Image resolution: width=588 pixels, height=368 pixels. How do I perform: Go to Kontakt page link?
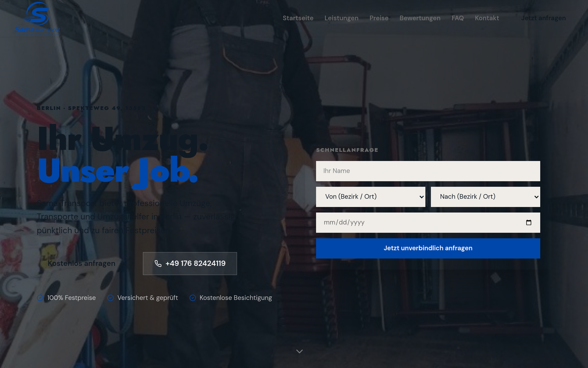click(x=487, y=18)
